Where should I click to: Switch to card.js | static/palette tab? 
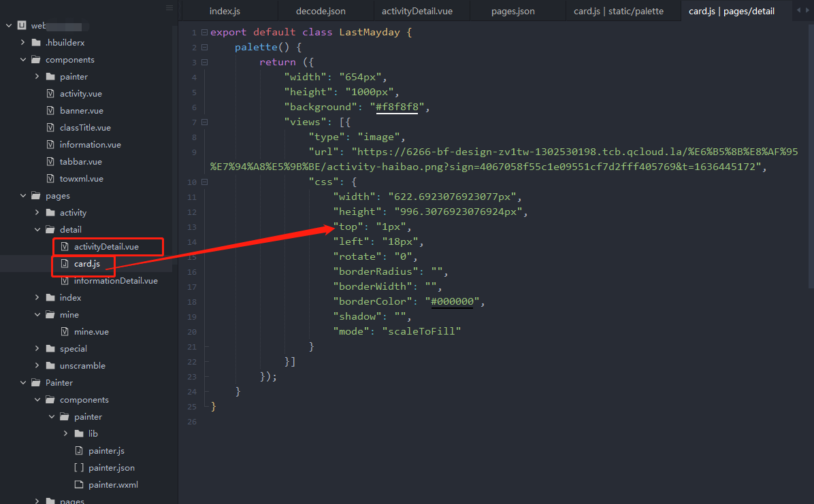pyautogui.click(x=619, y=11)
